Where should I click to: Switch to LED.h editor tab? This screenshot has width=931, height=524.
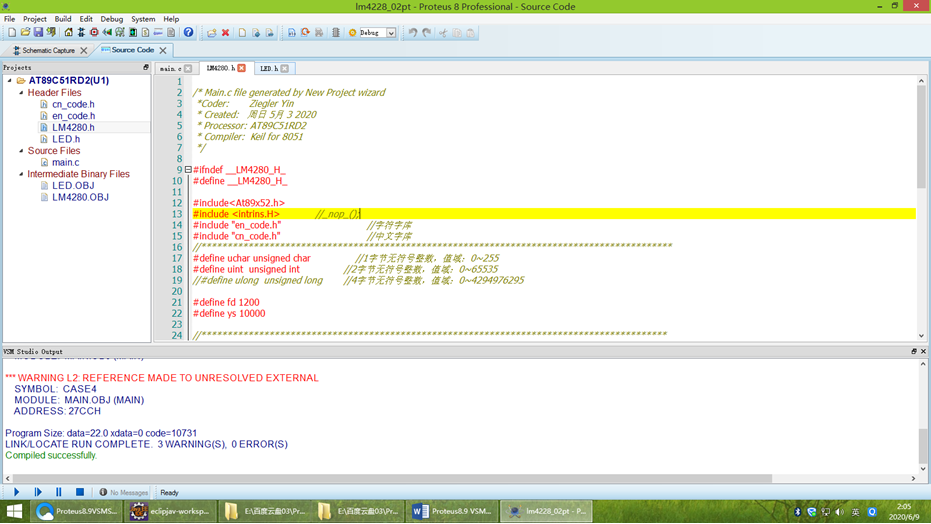click(x=269, y=69)
